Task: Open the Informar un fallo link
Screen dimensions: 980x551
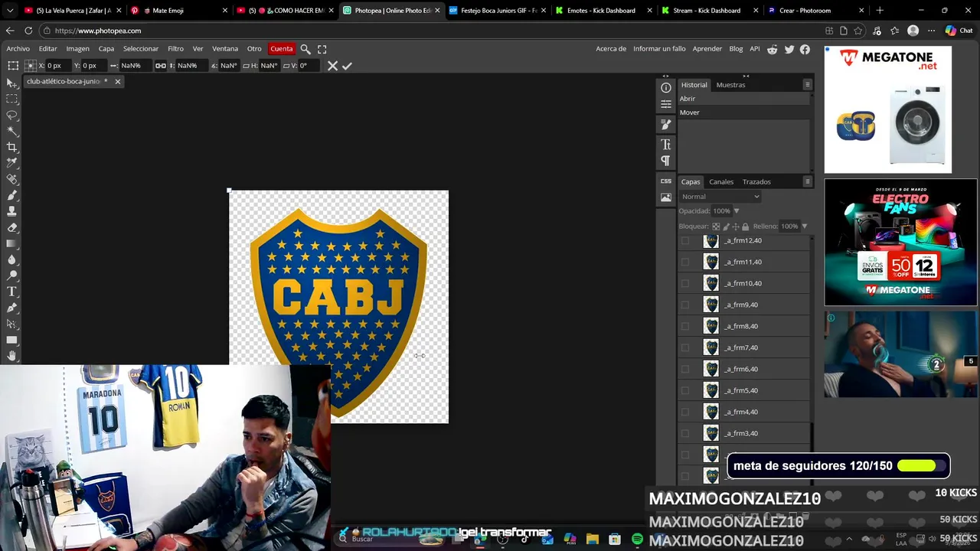Action: [659, 49]
